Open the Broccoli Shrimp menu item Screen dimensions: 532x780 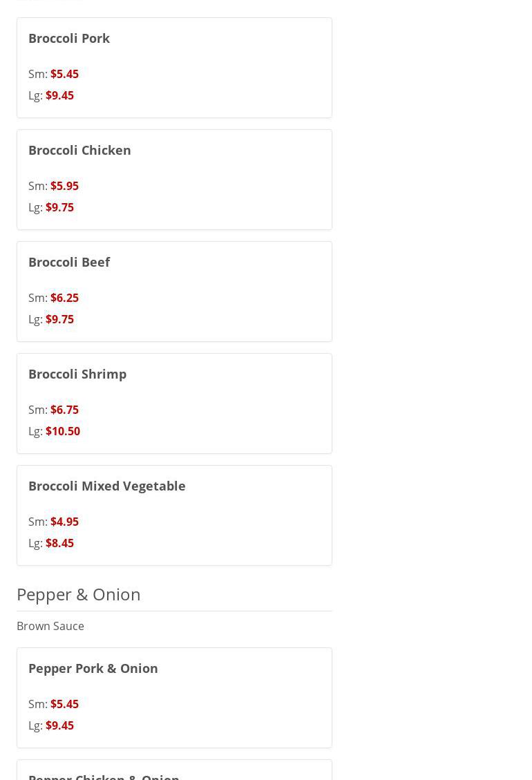77,374
